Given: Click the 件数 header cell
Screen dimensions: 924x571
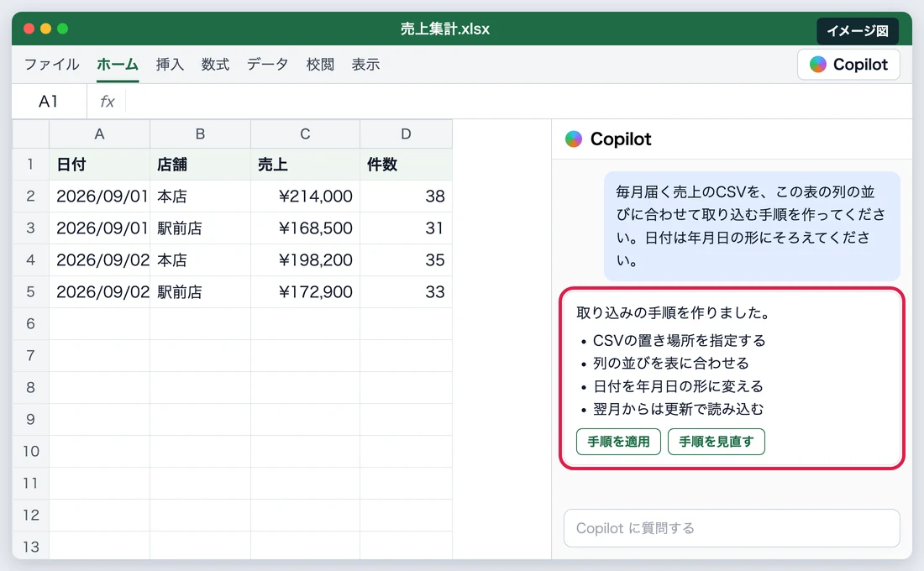Looking at the screenshot, I should pyautogui.click(x=406, y=164).
